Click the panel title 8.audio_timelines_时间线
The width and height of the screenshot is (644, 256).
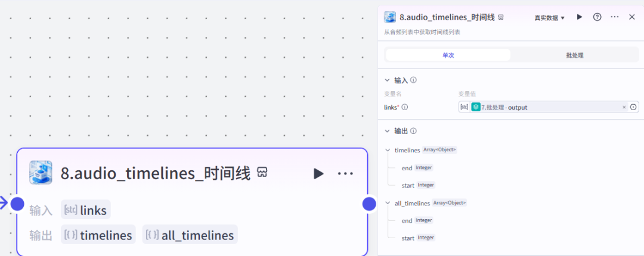point(447,17)
